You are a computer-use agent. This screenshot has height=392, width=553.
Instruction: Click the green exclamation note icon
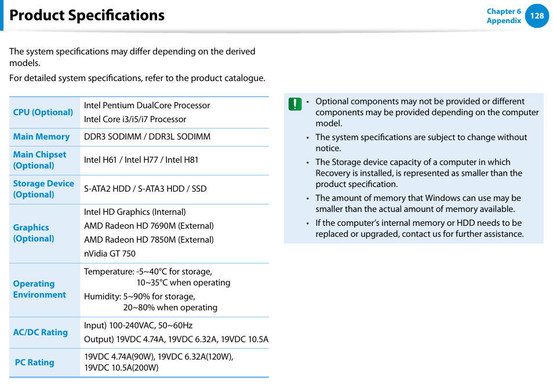pos(295,104)
